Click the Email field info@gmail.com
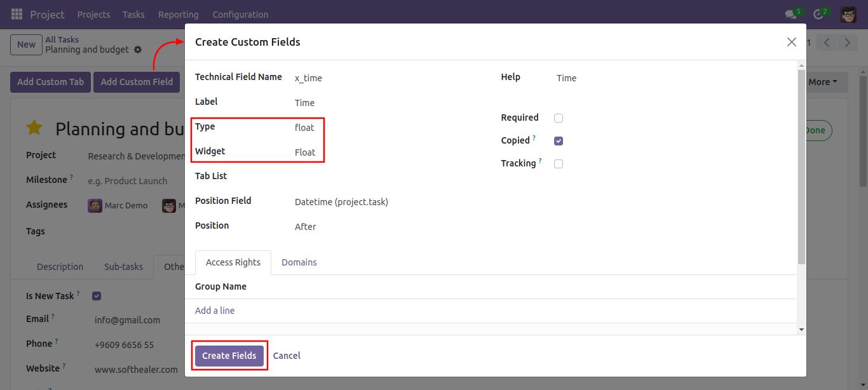868x390 pixels. click(128, 320)
